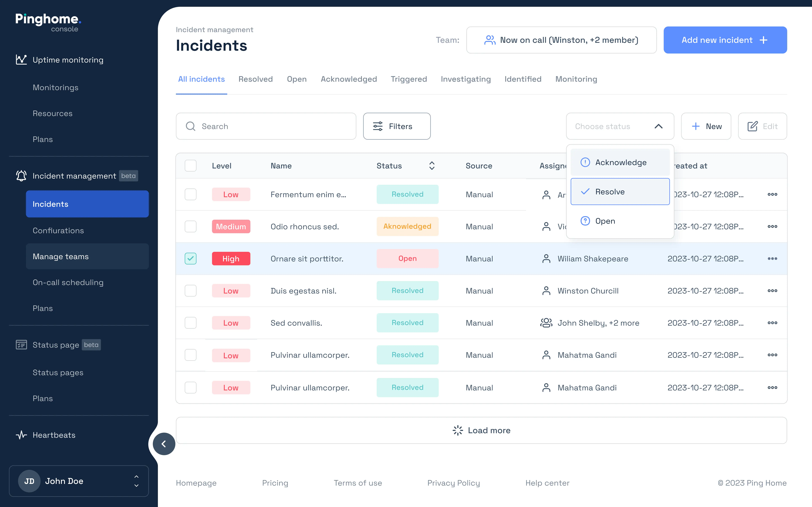This screenshot has width=812, height=507.
Task: Click the search magnifier icon
Action: pos(191,126)
